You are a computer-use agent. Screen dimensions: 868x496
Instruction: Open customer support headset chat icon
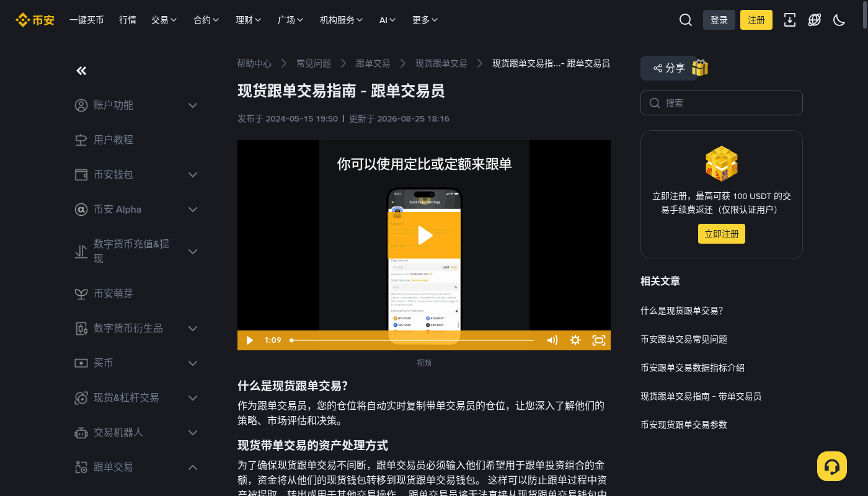[832, 466]
